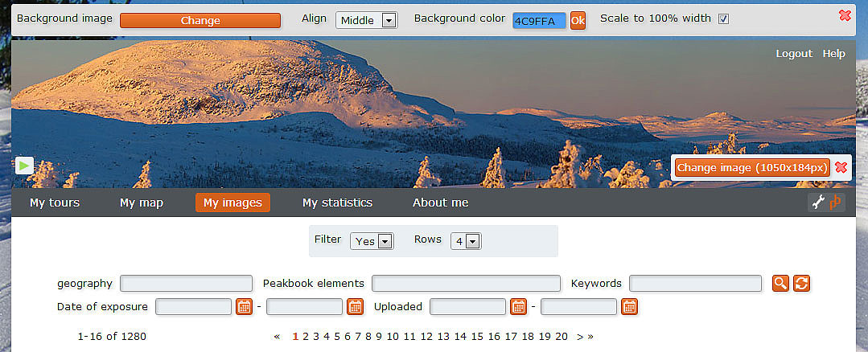Confirm background color with Ok button
868x352 pixels.
tap(578, 21)
